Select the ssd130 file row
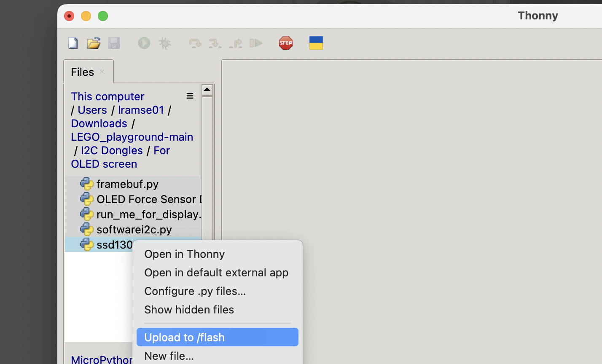The image size is (602, 364). [x=99, y=244]
